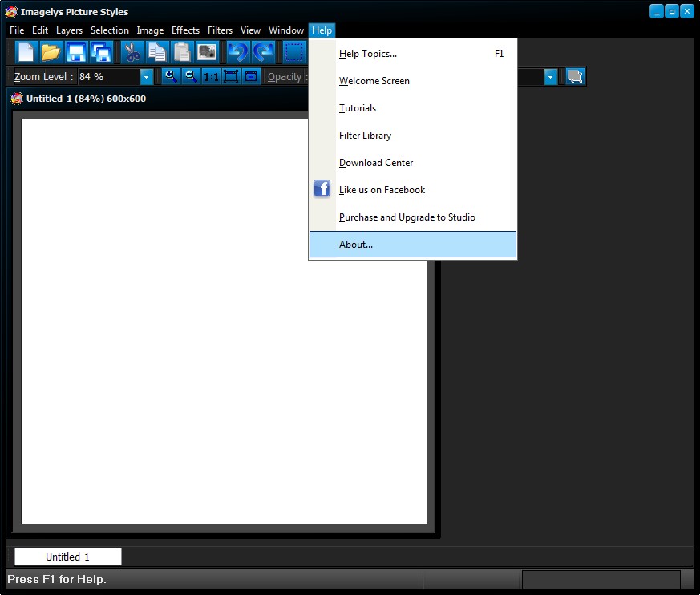Click the Cut scissors icon
Viewport: 700px width, 595px height.
tap(132, 53)
